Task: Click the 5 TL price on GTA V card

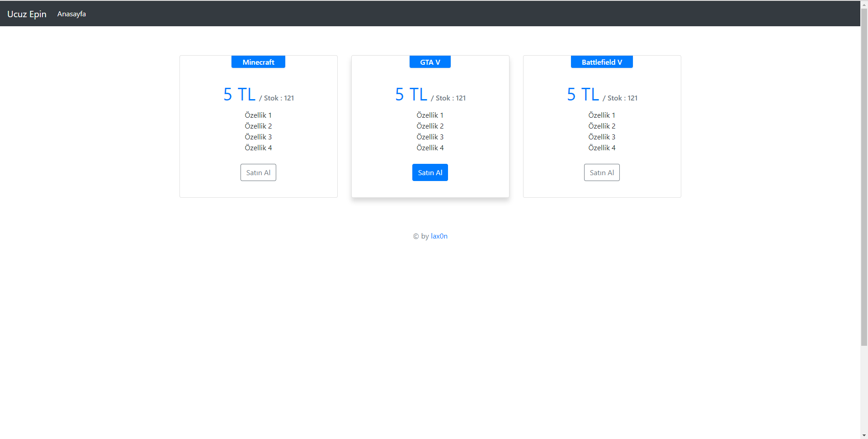Action: point(411,95)
